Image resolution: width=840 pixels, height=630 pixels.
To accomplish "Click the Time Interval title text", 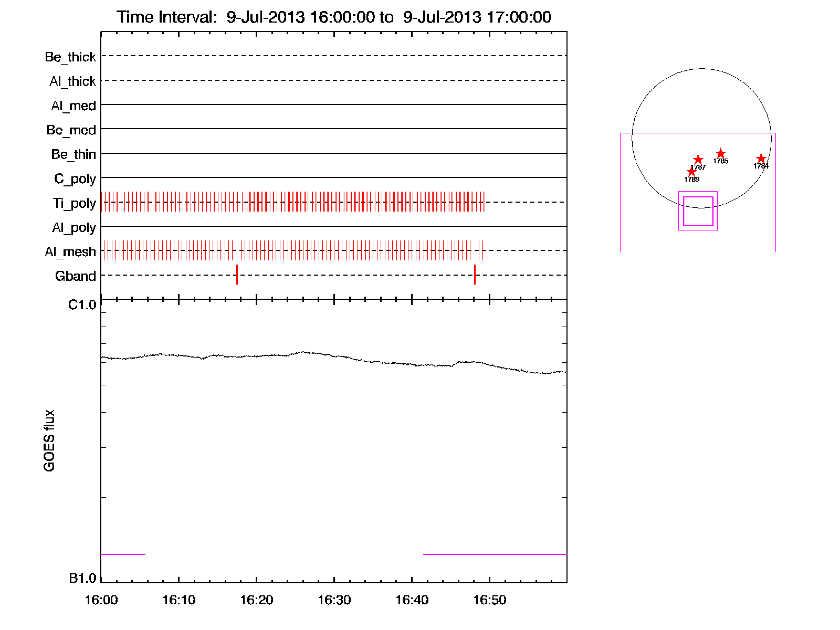I will (x=334, y=17).
